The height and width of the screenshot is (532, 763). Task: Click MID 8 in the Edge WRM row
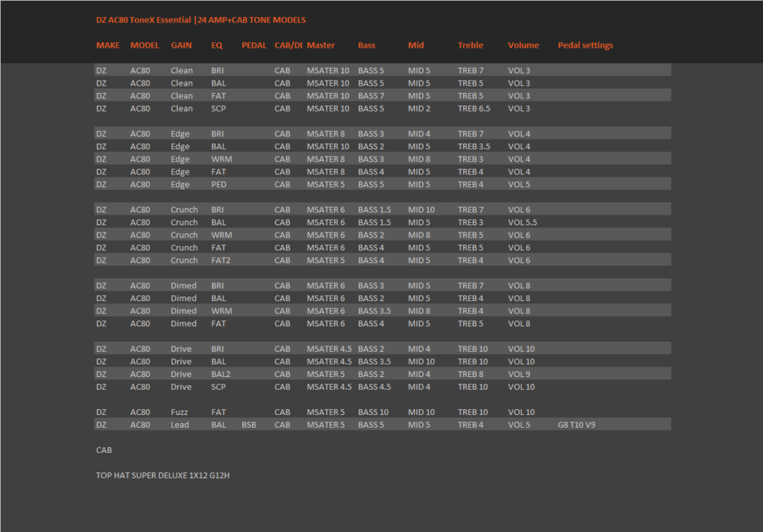coord(419,159)
